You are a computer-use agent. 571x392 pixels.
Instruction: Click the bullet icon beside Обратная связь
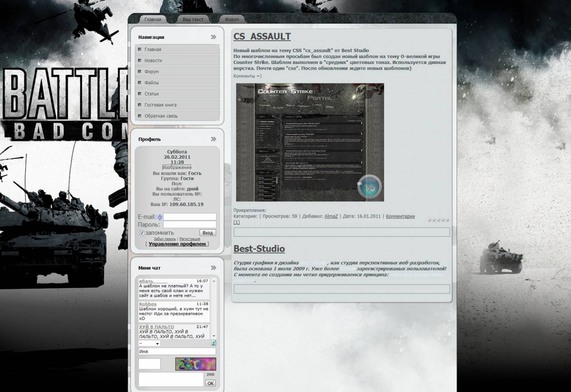pyautogui.click(x=140, y=115)
